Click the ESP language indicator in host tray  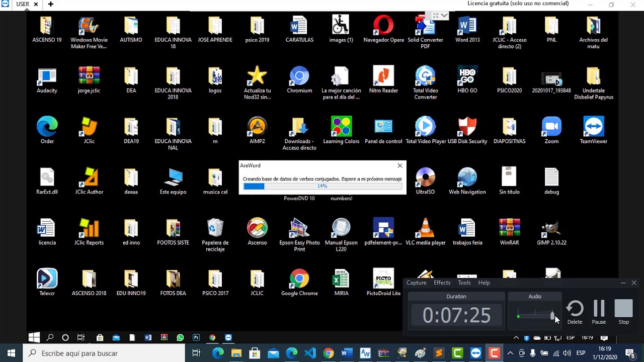(581, 353)
